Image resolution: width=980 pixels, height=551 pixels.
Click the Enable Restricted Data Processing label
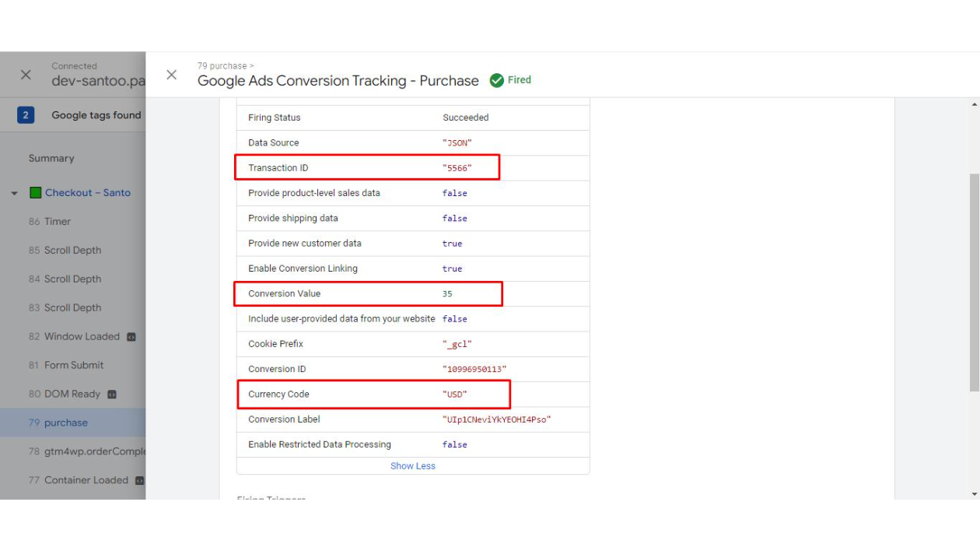coord(320,444)
